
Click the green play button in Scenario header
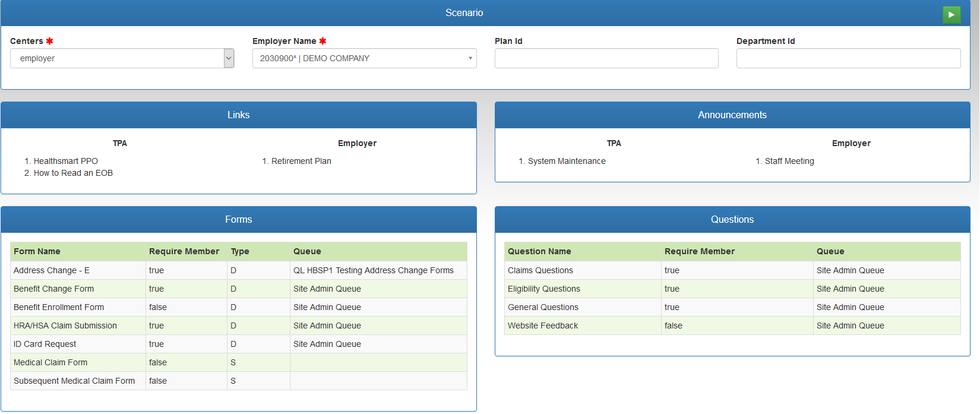(951, 15)
